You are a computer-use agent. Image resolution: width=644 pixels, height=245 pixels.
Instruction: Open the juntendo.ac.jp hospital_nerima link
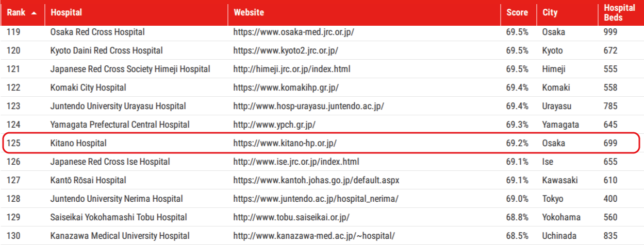(316, 199)
